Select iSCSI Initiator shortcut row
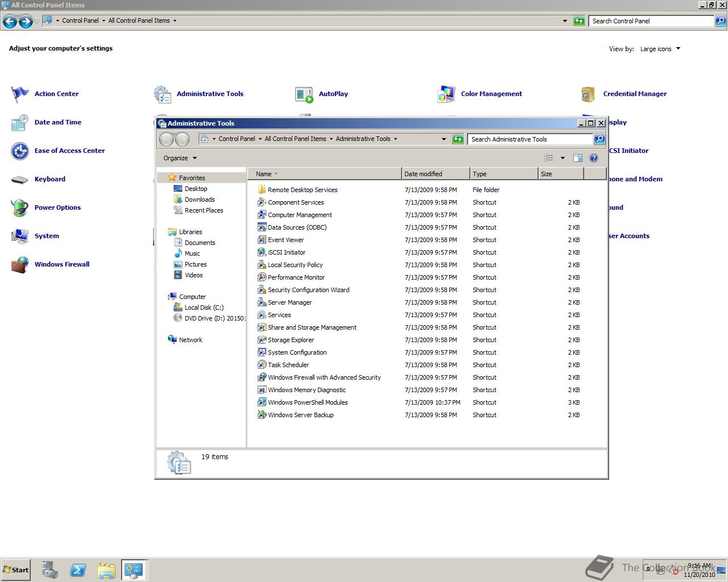Image resolution: width=728 pixels, height=582 pixels. click(x=419, y=252)
